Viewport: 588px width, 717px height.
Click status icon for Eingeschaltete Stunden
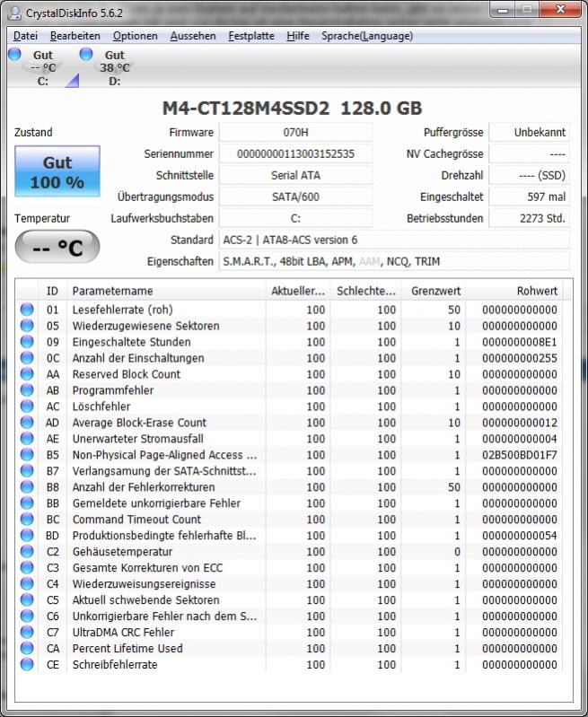point(27,342)
